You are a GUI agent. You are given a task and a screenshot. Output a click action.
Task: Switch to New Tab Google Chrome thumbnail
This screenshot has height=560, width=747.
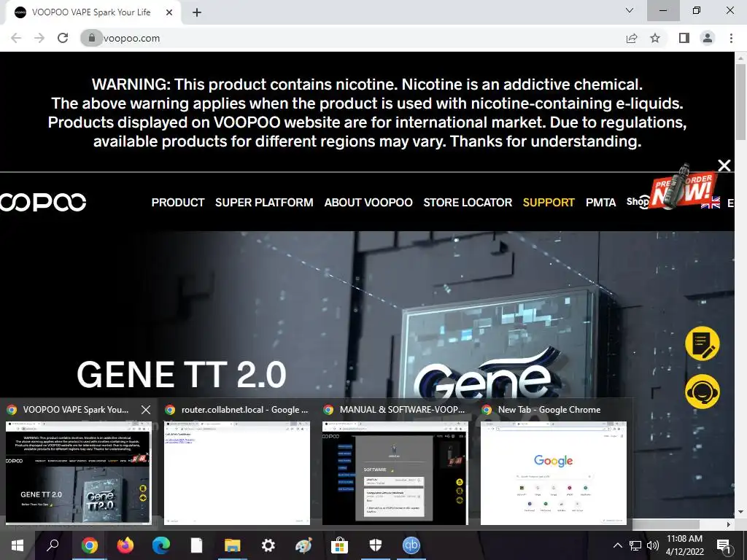(x=554, y=472)
